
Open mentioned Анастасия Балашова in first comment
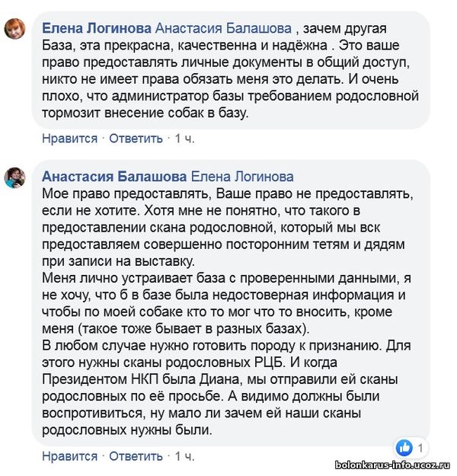pos(223,28)
